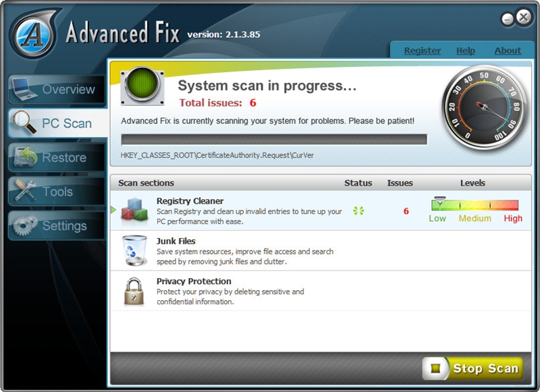The image size is (540, 392).
Task: Close the Advanced Fix window
Action: 524,17
